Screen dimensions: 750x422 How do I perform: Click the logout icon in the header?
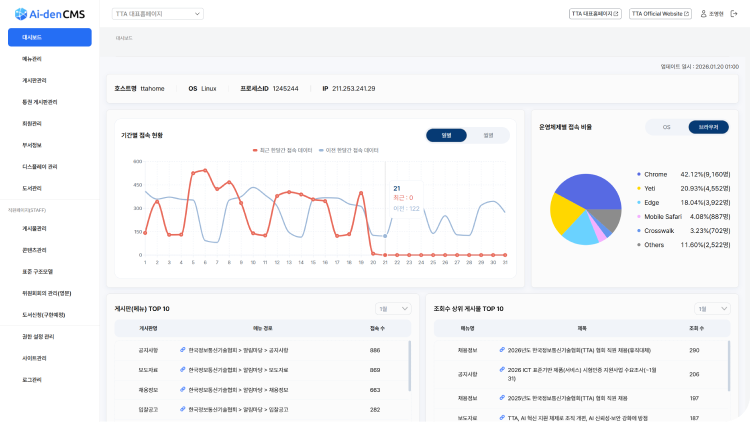click(x=733, y=14)
